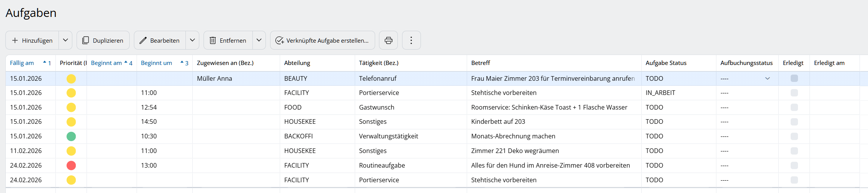Select the Zimmer 221 Deko wegräumen row
The image size is (868, 193).
pos(515,151)
